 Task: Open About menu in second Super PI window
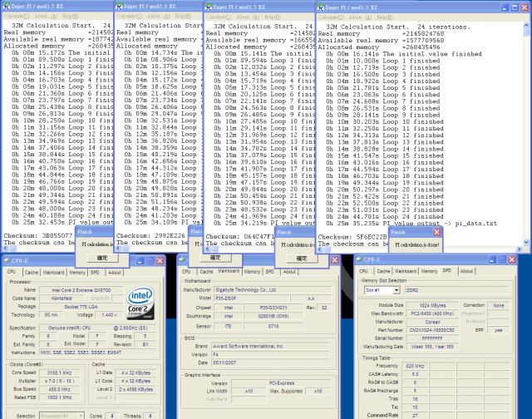[159, 16]
